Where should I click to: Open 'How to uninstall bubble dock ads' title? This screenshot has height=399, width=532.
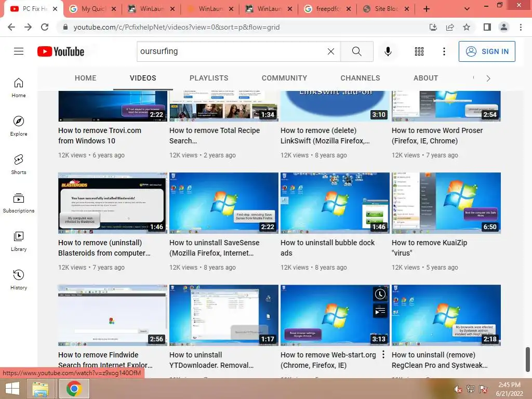tap(327, 248)
